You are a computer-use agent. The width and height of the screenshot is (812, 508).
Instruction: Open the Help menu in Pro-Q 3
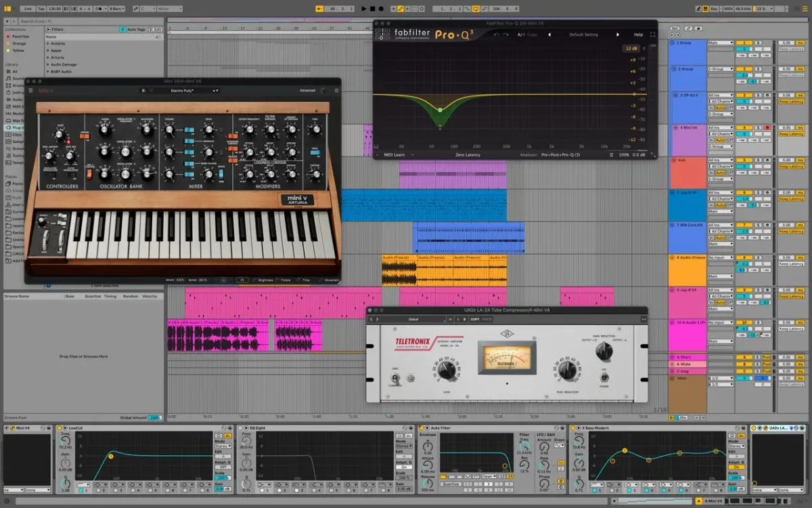(x=638, y=35)
